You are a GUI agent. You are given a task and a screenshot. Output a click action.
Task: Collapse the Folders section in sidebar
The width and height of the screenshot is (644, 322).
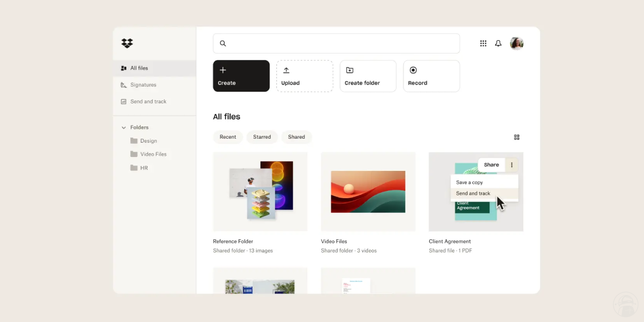123,127
